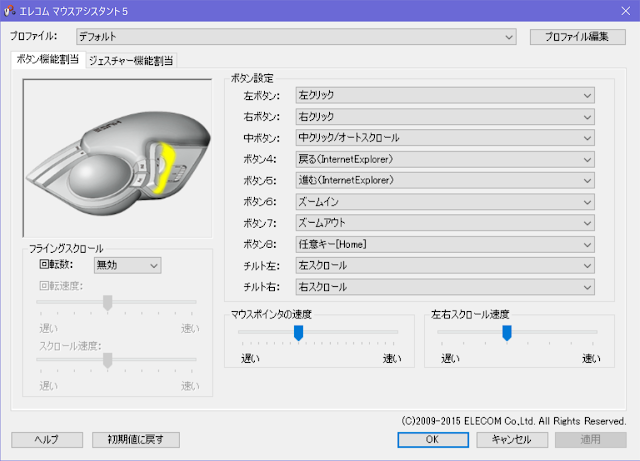This screenshot has height=461, width=640.
Task: Expand the 中ボタン function dropdown
Action: point(445,138)
